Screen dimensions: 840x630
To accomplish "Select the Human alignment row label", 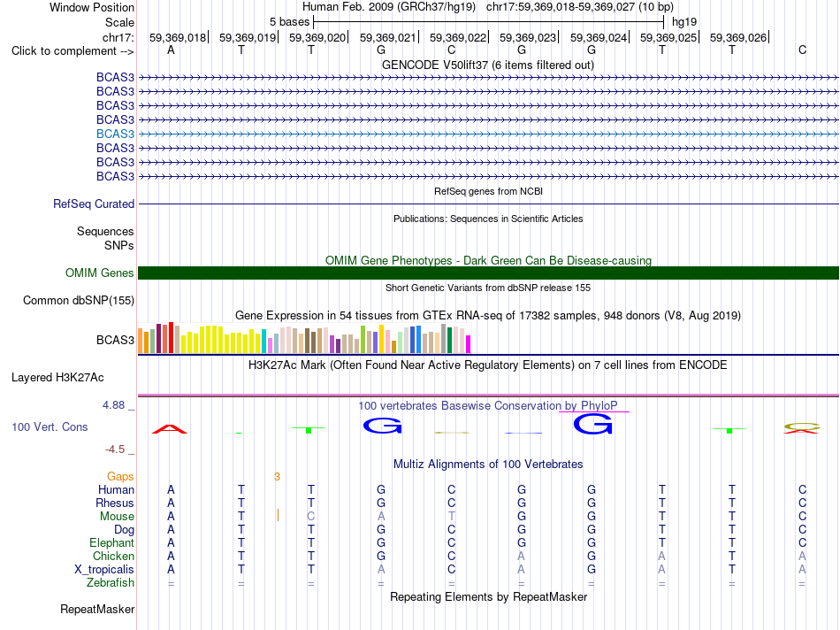I will pyautogui.click(x=116, y=489).
